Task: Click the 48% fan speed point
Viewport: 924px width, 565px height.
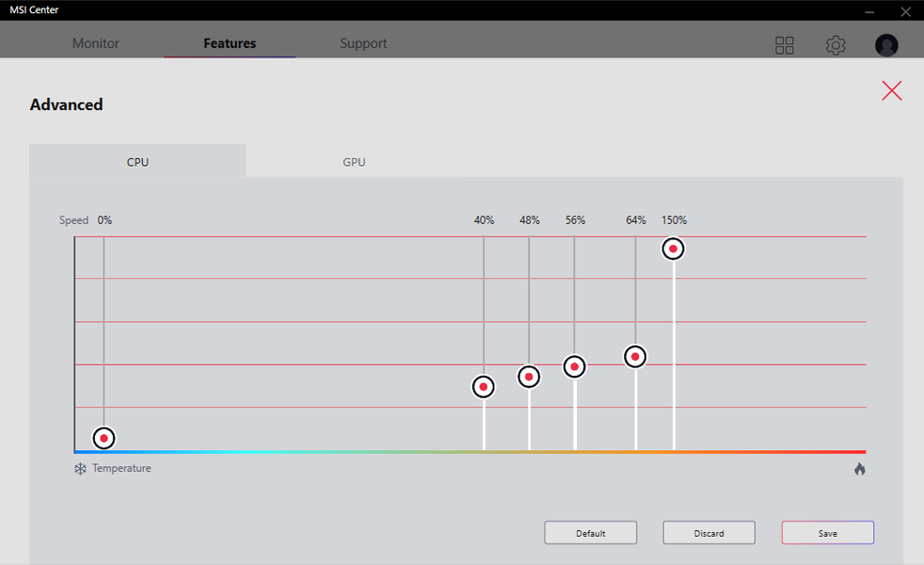Action: coord(529,377)
